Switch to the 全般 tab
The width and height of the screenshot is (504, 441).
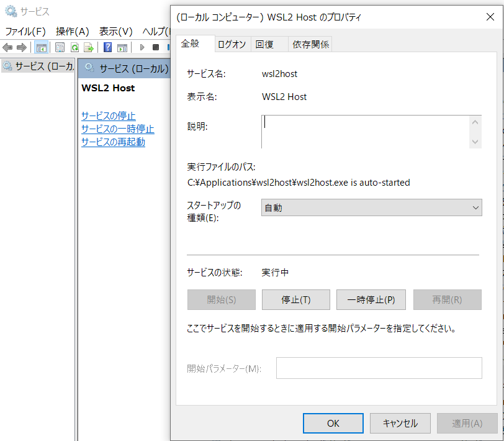(195, 43)
